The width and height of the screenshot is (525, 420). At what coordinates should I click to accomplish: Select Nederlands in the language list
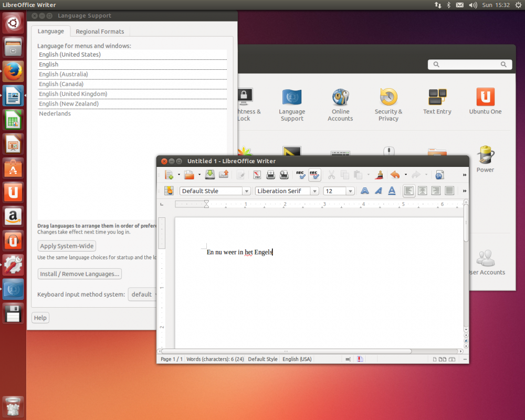coord(132,113)
